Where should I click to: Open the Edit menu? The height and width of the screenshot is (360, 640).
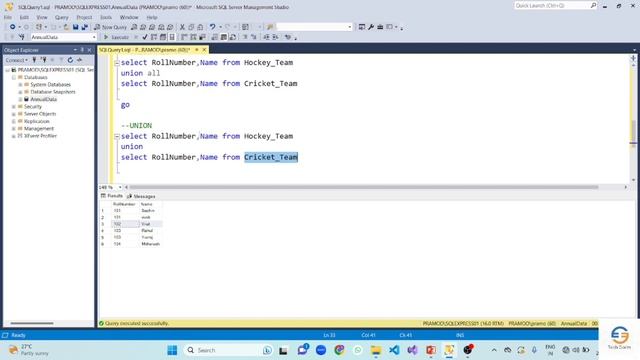pos(24,17)
